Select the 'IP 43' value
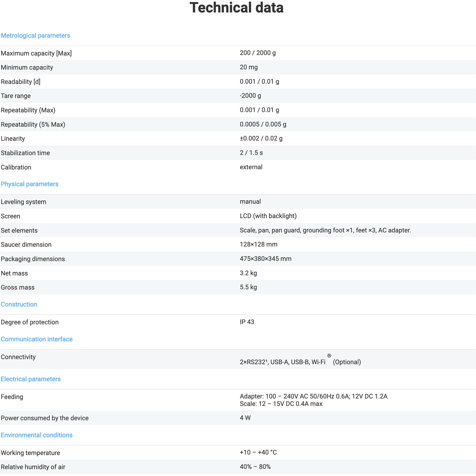The height and width of the screenshot is (476, 476). (x=247, y=322)
